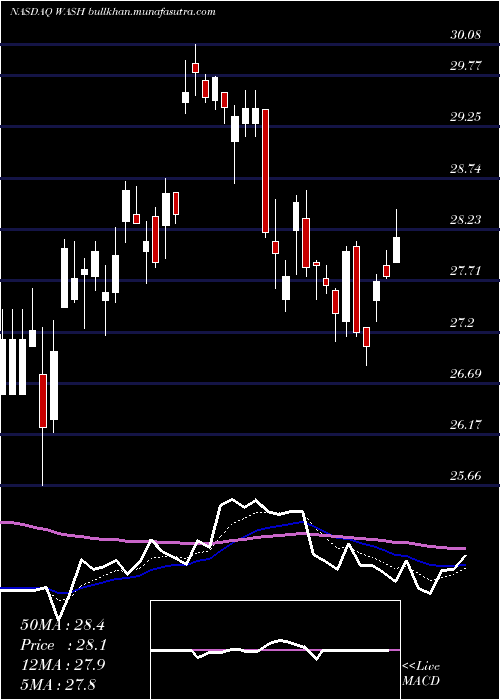This screenshot has width=500, height=700.
Task: Click the 29.77 price axis label
Action: (x=466, y=66)
